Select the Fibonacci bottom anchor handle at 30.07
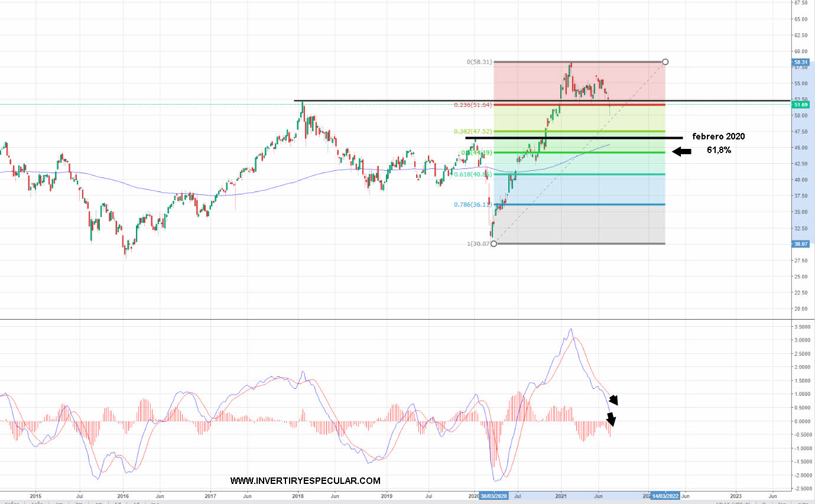This screenshot has height=504, width=815. point(494,243)
